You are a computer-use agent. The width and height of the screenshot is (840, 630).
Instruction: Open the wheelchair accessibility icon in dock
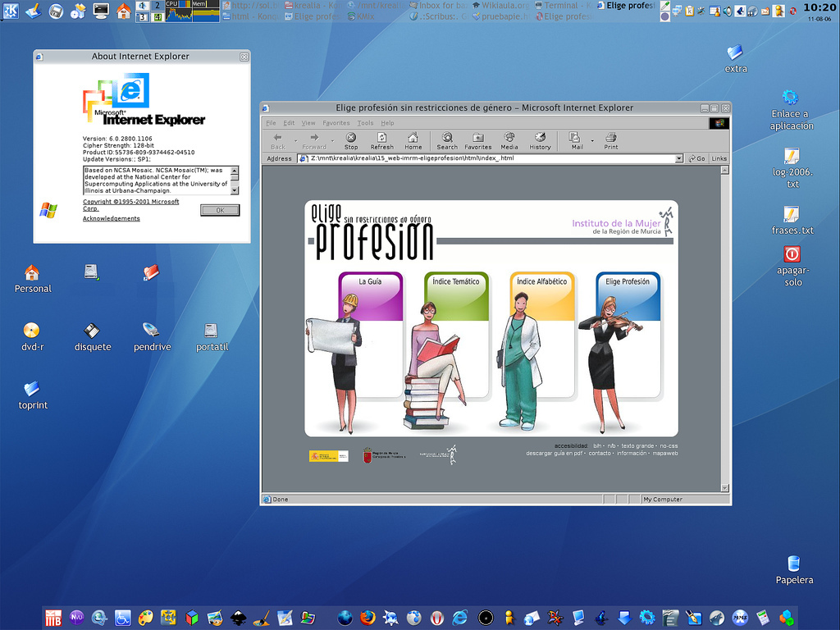click(123, 618)
